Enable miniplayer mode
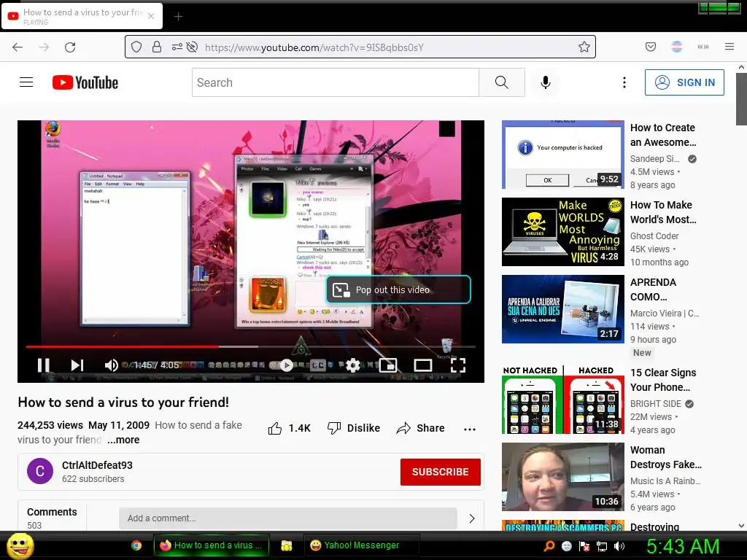This screenshot has height=560, width=747. [x=388, y=365]
